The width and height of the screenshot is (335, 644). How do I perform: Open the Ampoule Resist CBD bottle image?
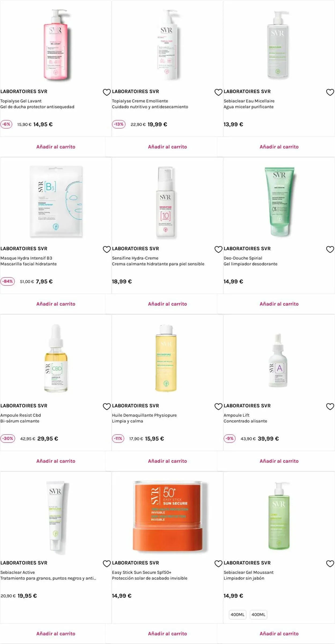[56, 358]
